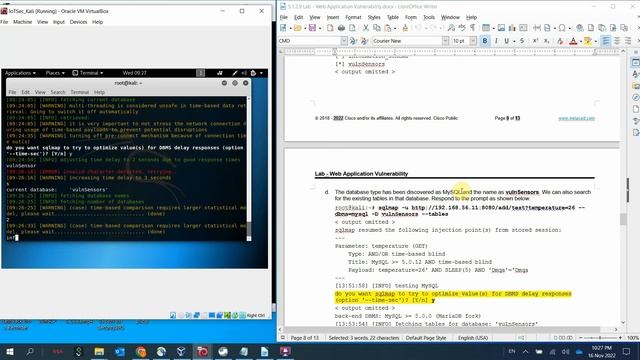Toggle Underline formatting in Writer

[x=507, y=41]
